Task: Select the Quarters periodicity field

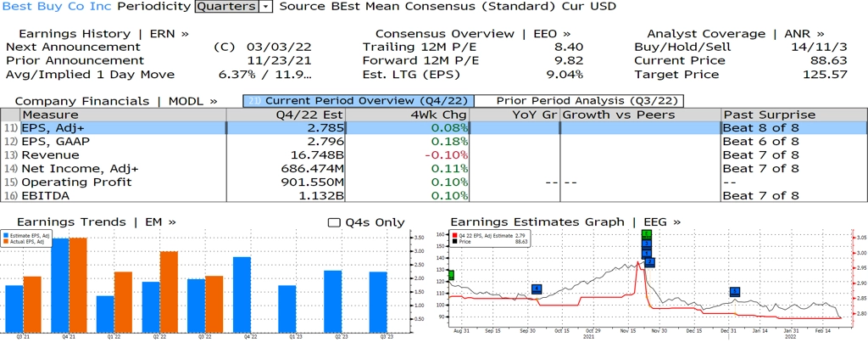Action: coord(227,7)
